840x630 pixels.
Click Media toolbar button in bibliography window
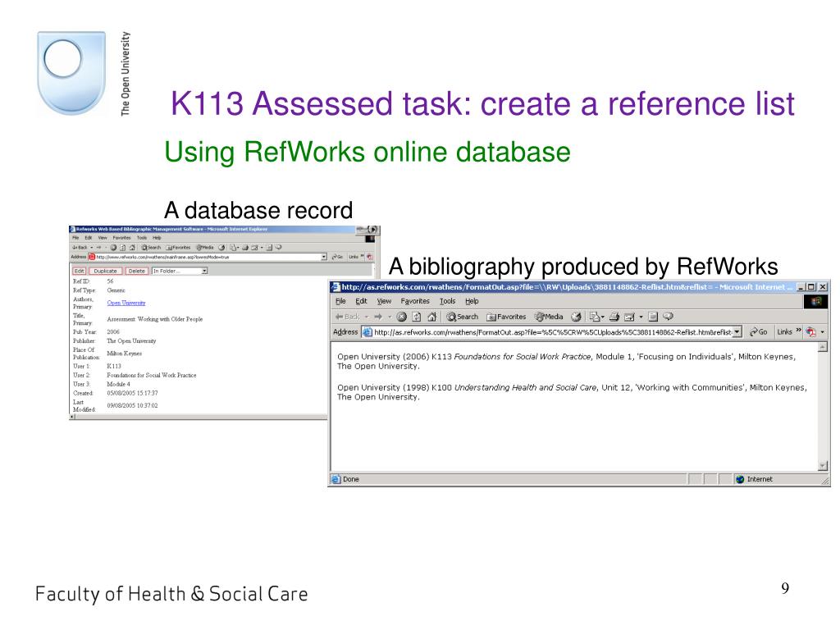(549, 317)
